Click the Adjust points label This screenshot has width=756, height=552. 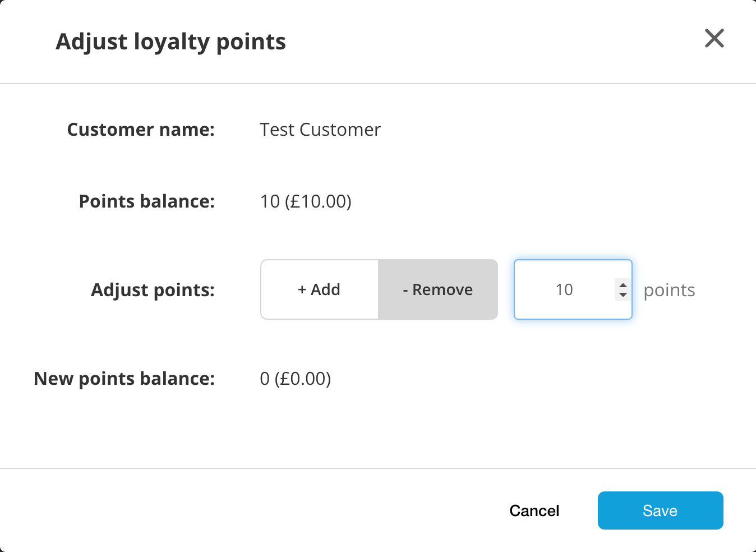coord(153,290)
